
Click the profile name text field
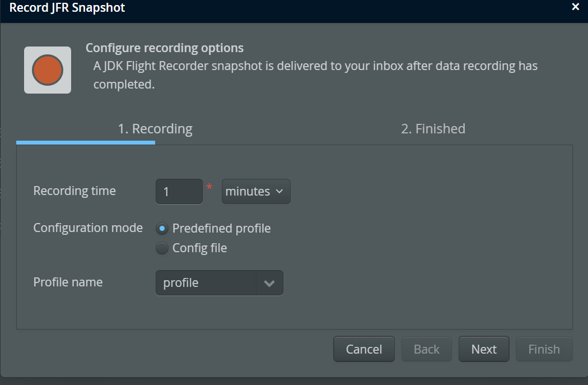pos(206,283)
